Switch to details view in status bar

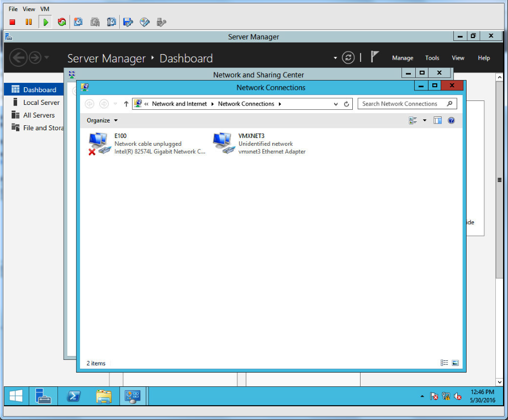[x=444, y=363]
